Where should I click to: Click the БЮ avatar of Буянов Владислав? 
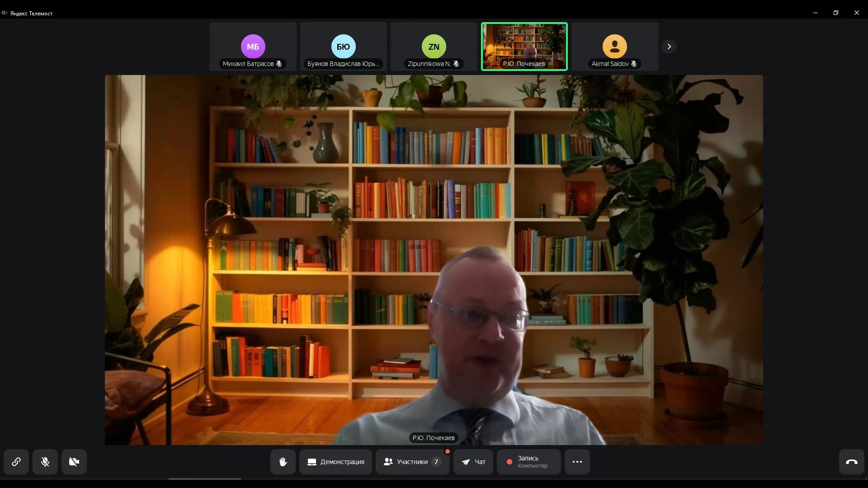[x=343, y=46]
